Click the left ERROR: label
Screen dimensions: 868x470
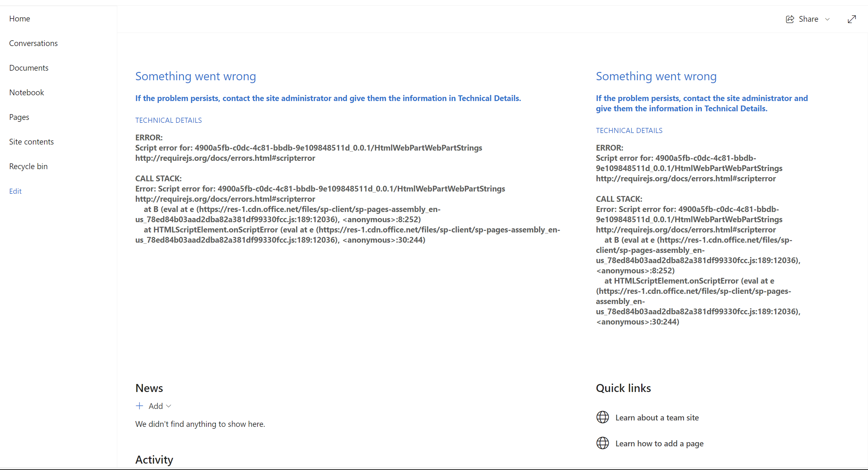(x=149, y=137)
